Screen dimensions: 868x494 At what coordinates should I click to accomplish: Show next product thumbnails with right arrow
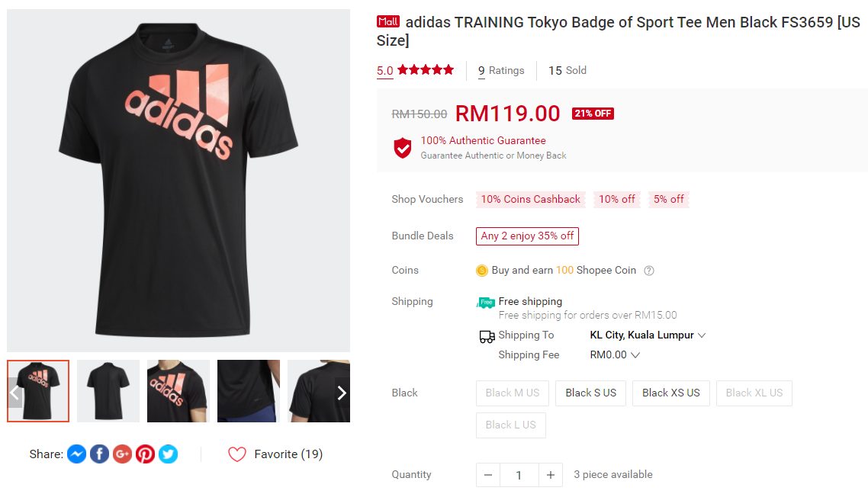[342, 393]
